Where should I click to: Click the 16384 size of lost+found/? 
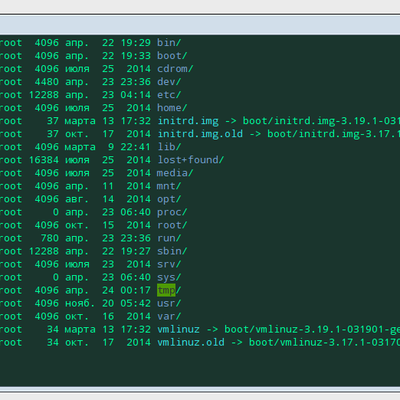[x=44, y=160]
